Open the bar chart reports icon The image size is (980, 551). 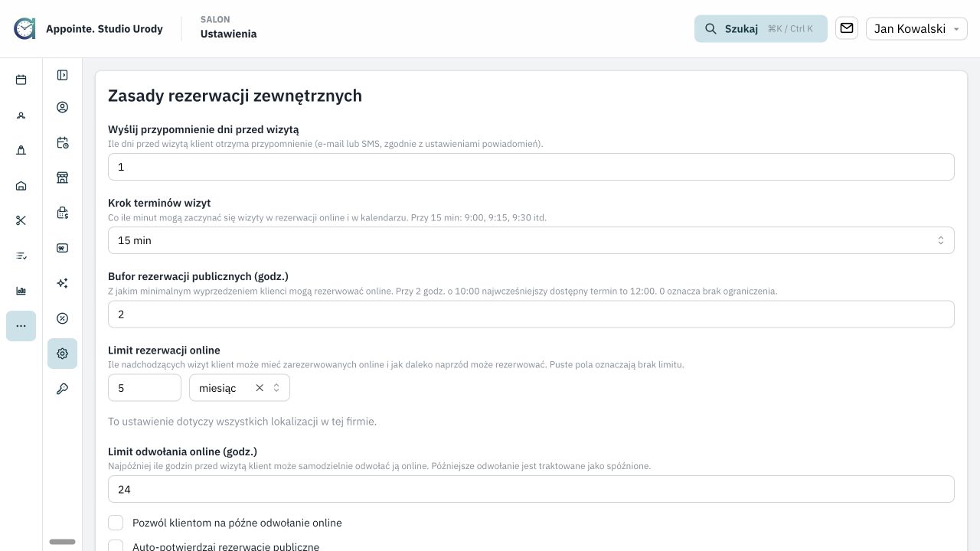[x=21, y=291]
